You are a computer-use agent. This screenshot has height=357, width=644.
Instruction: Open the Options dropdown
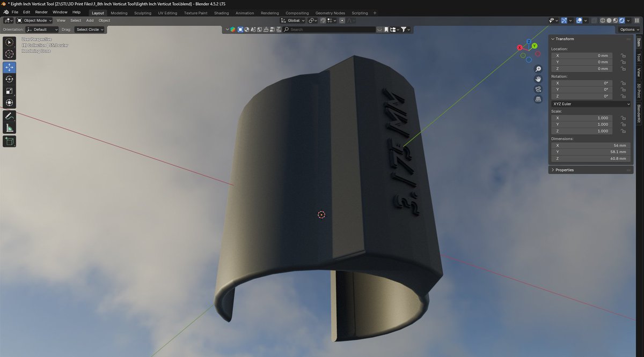[629, 29]
